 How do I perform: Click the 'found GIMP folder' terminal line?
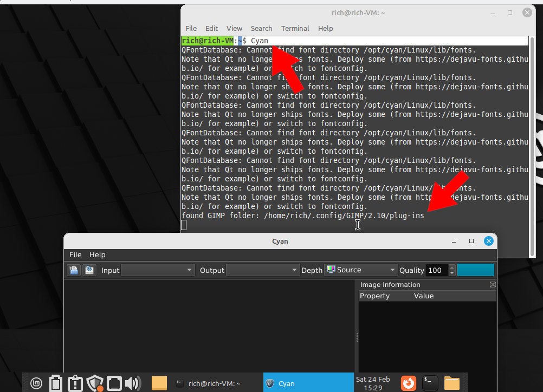[x=303, y=215]
